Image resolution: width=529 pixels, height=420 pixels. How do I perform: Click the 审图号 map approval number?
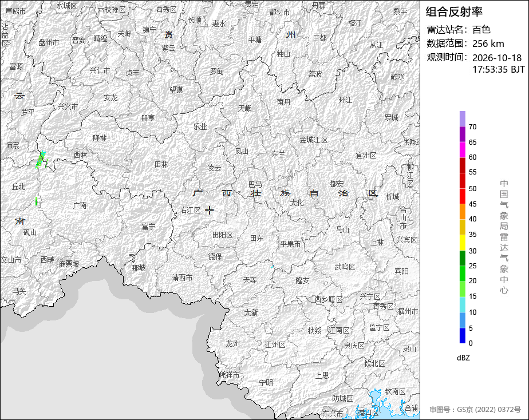[x=475, y=410]
